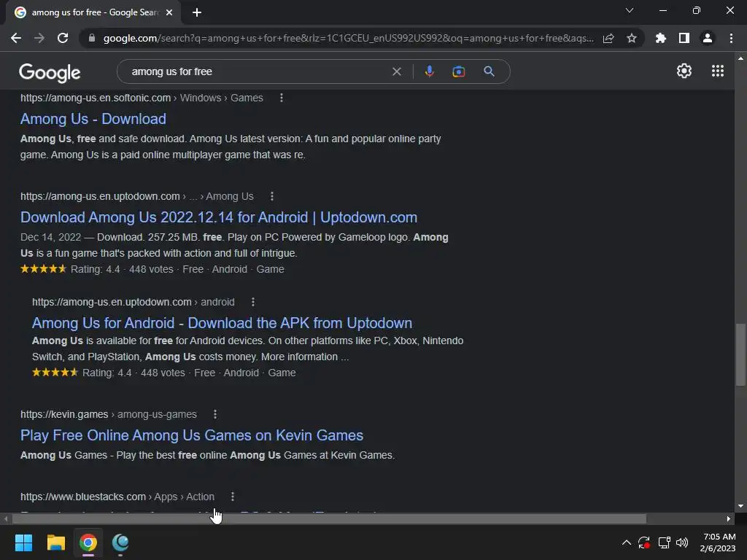Click the scroll up arrow
Screen dimensions: 747x560
pyautogui.click(x=740, y=58)
